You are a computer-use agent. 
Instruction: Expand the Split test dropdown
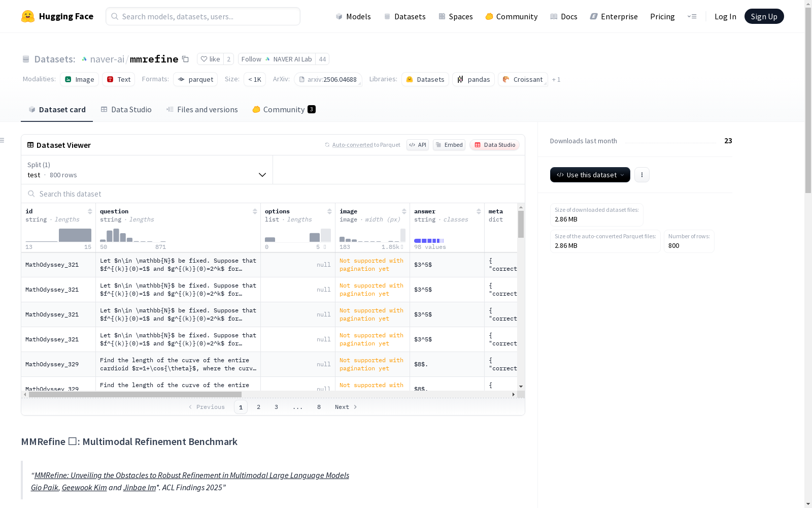[147, 170]
